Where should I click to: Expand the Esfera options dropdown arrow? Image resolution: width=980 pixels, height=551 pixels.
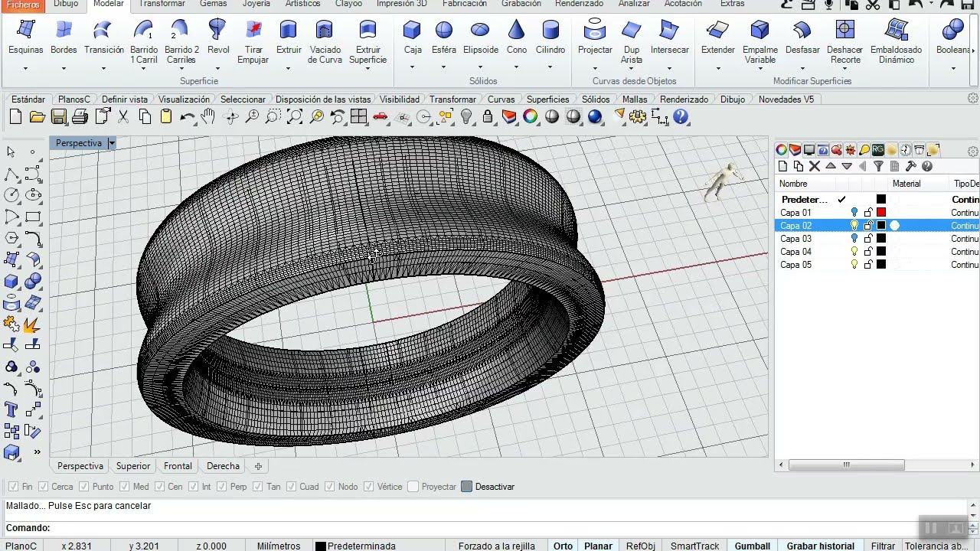point(444,68)
